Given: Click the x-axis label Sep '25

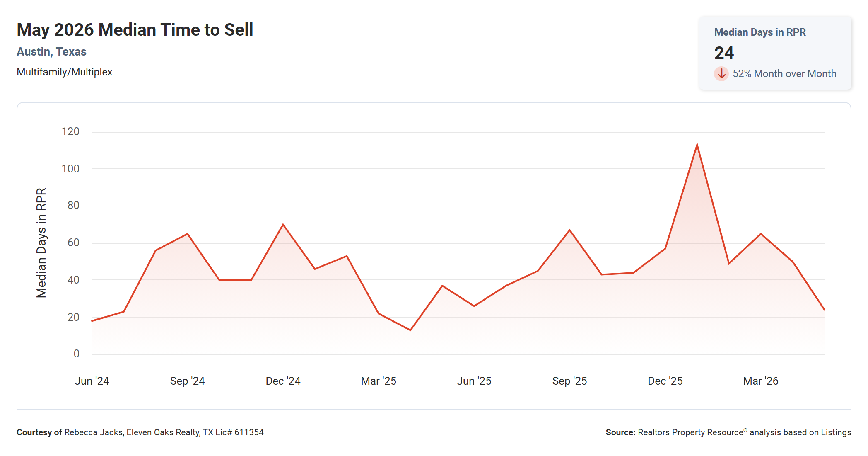Looking at the screenshot, I should click(570, 381).
